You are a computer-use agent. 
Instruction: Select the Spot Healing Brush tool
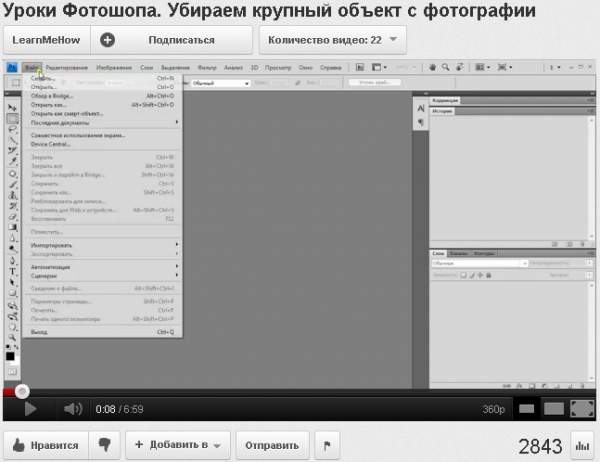point(12,174)
